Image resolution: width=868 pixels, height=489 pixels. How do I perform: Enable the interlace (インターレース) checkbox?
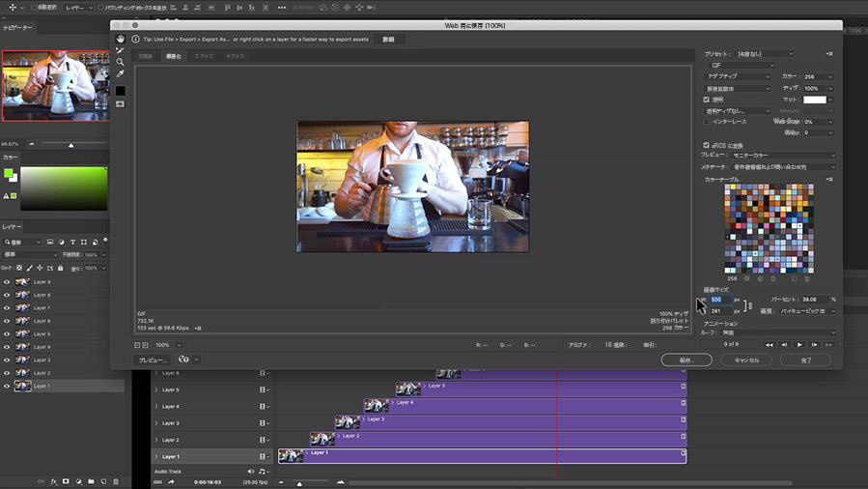pos(706,122)
